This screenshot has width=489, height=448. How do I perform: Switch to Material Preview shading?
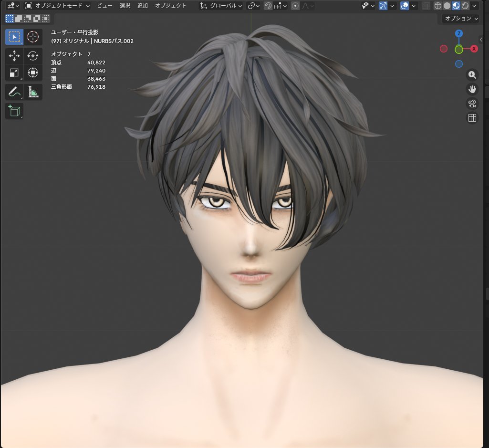pos(456,6)
